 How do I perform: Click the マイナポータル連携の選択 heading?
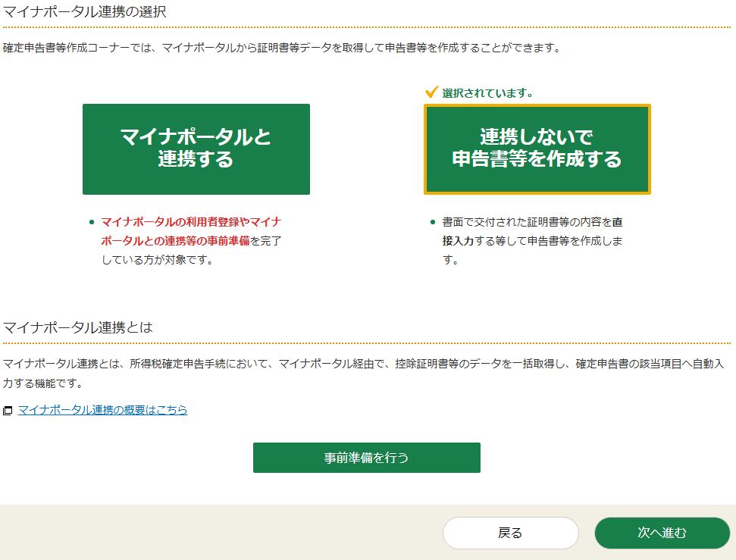click(84, 11)
